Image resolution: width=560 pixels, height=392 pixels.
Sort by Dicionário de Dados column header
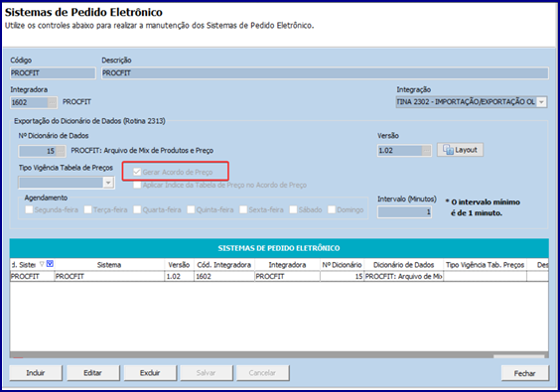pyautogui.click(x=403, y=265)
